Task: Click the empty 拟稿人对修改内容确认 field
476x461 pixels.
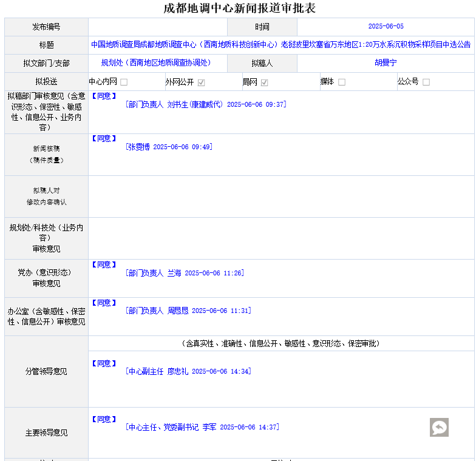Action: [280, 197]
